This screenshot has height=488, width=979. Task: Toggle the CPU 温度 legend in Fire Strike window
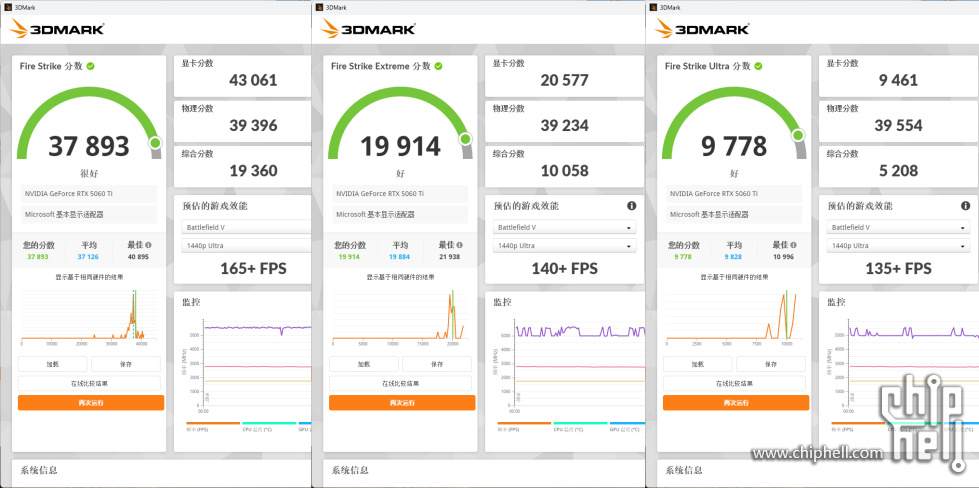268,427
